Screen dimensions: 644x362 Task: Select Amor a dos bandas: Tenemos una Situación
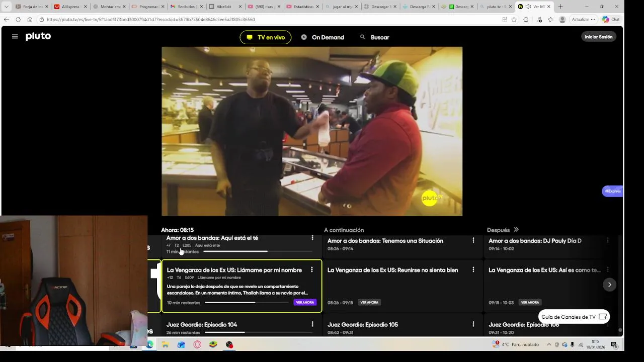point(385,241)
